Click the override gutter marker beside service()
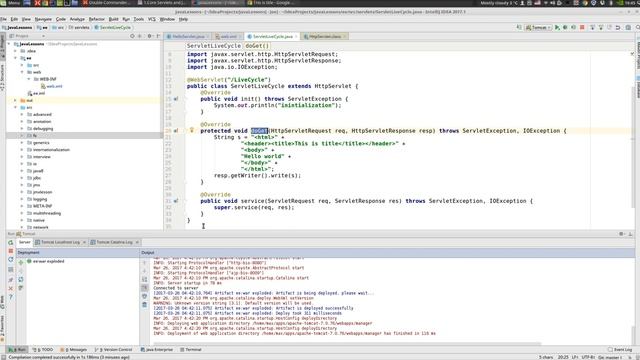 point(176,201)
